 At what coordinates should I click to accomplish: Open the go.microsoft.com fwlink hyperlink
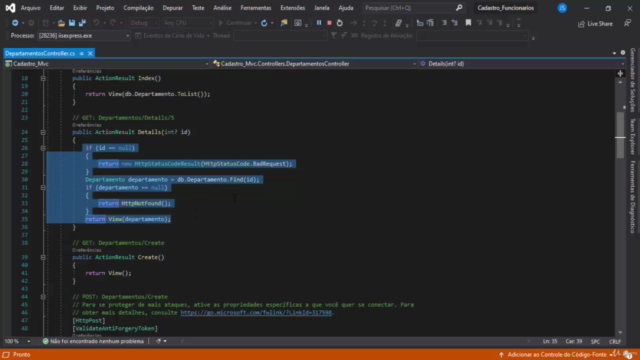click(x=256, y=313)
